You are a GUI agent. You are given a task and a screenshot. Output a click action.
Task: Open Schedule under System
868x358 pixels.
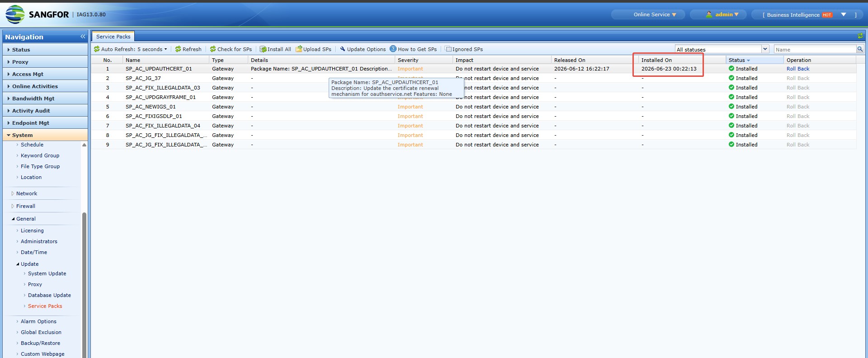[x=32, y=145]
